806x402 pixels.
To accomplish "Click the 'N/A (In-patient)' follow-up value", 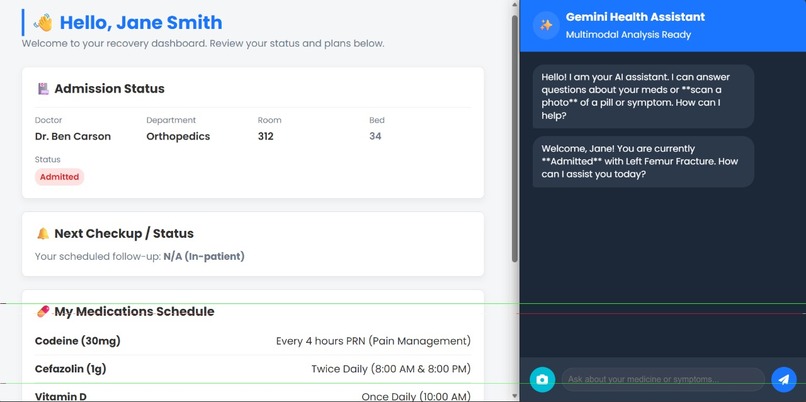I will tap(204, 257).
